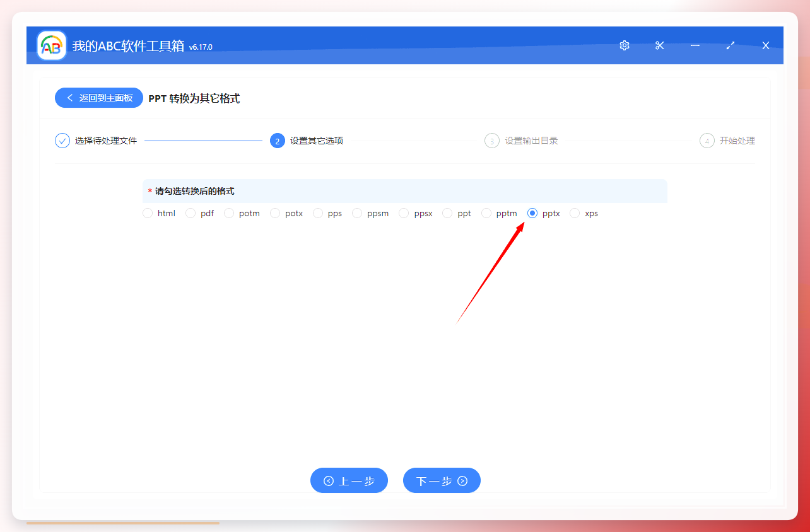The image size is (810, 532).
Task: Click the 开始处理 step label
Action: 737,141
